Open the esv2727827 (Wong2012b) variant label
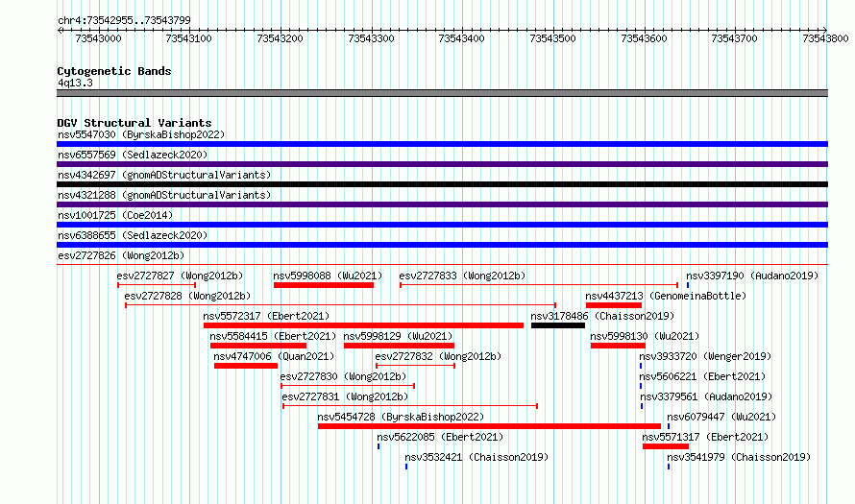Screen dimensions: 855x504 pyautogui.click(x=180, y=276)
